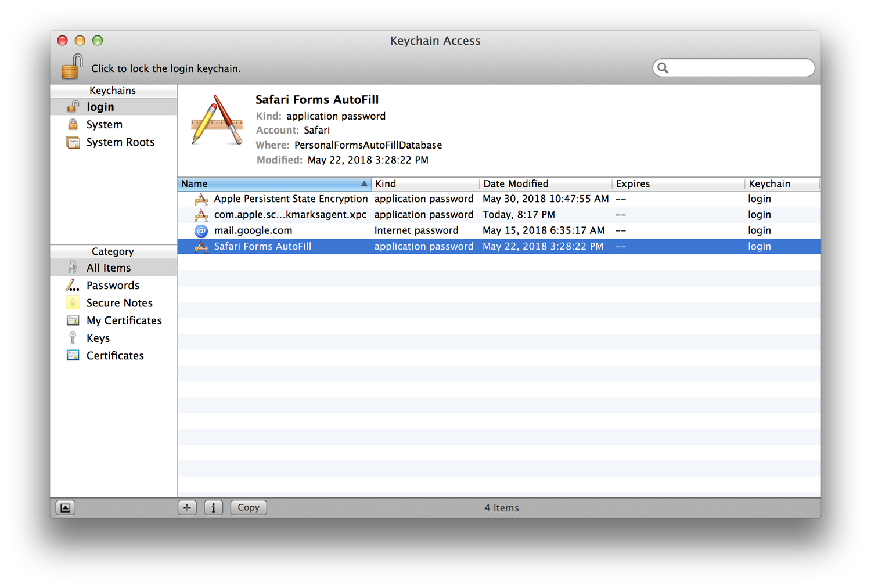
Task: Sort by the Kind column header
Action: [x=425, y=183]
